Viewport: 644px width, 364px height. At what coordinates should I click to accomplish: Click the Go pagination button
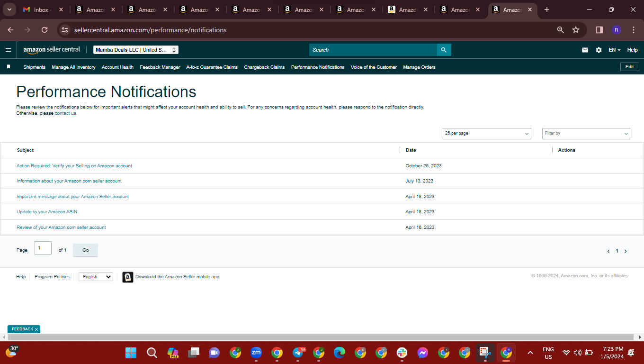coord(85,250)
